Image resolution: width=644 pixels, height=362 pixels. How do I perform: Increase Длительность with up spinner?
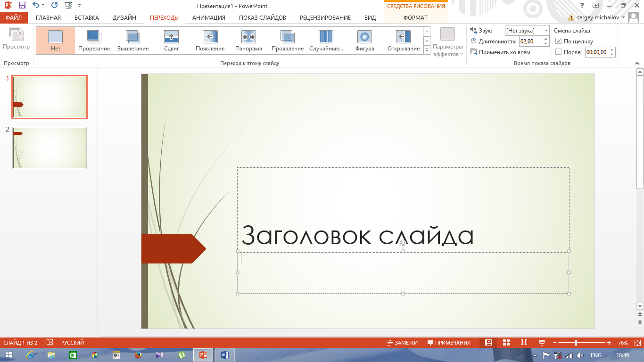pos(546,39)
